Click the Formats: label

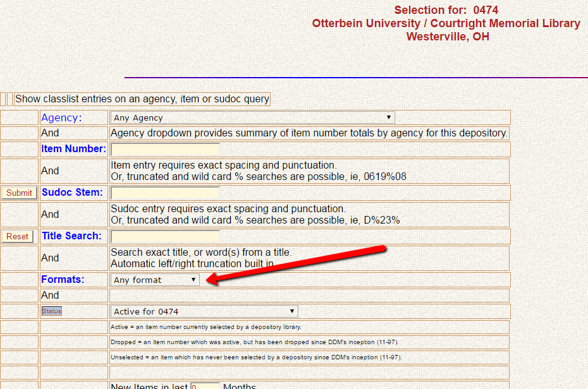[x=63, y=279]
